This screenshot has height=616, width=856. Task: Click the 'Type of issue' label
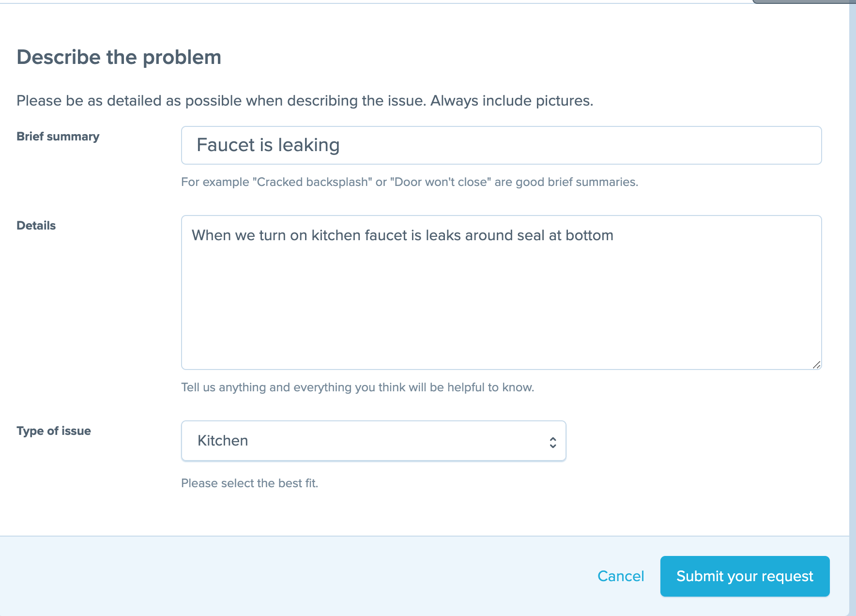pos(54,431)
